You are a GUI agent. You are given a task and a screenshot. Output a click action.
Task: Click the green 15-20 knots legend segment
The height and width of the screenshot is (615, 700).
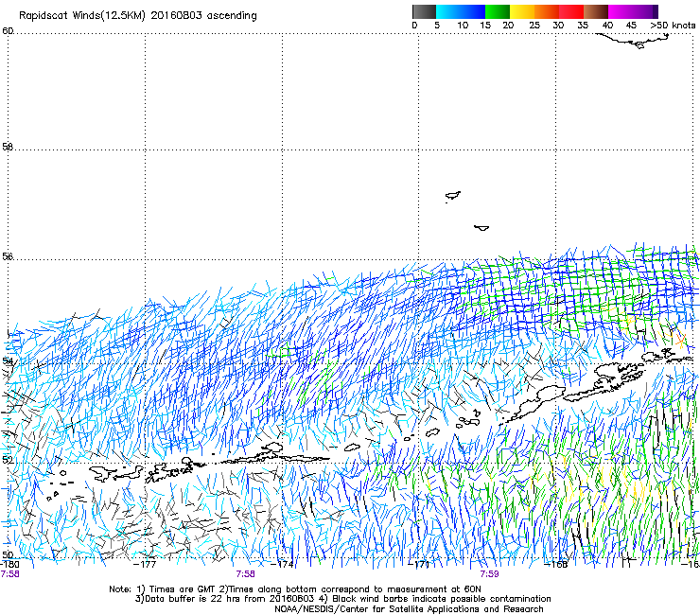click(498, 11)
